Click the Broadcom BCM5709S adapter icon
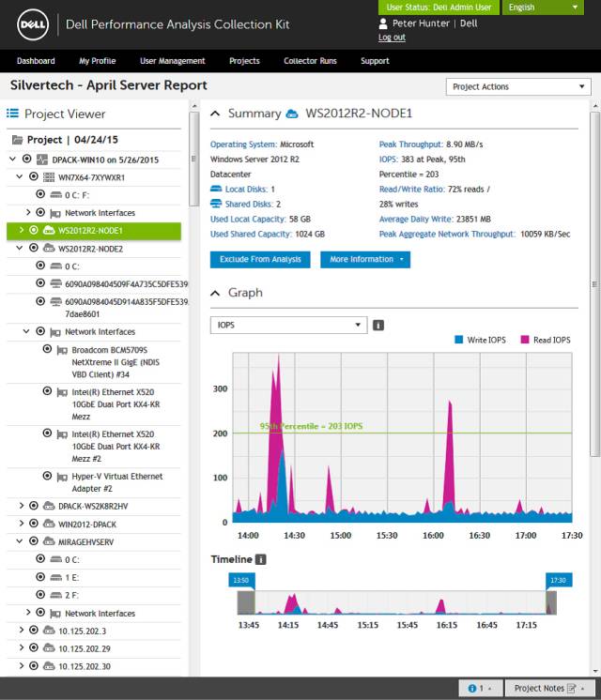 62,350
